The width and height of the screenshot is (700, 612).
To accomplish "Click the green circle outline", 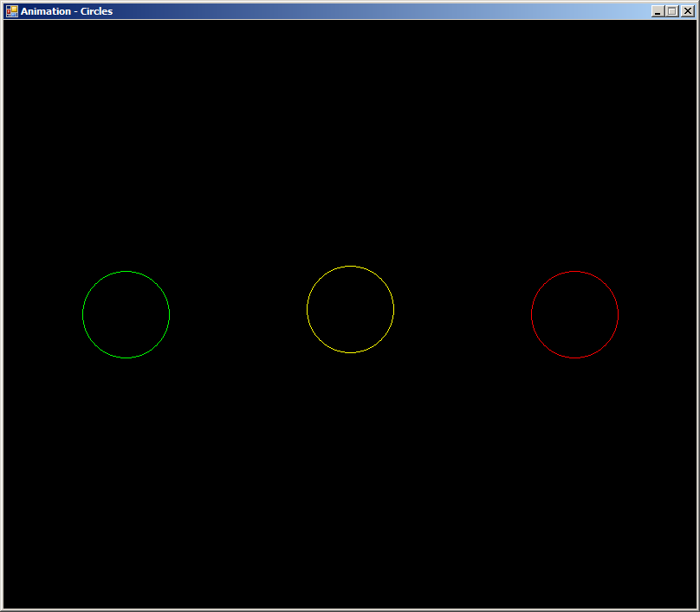I will [126, 314].
